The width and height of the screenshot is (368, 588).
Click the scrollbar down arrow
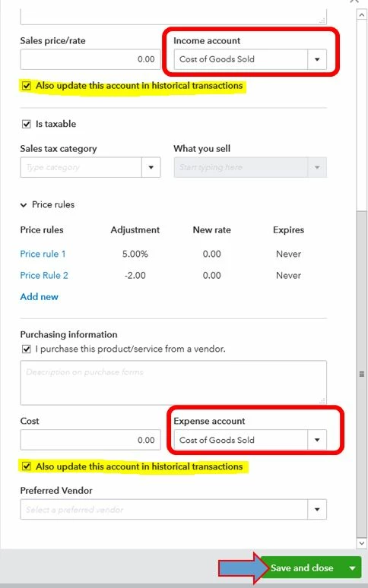click(362, 543)
